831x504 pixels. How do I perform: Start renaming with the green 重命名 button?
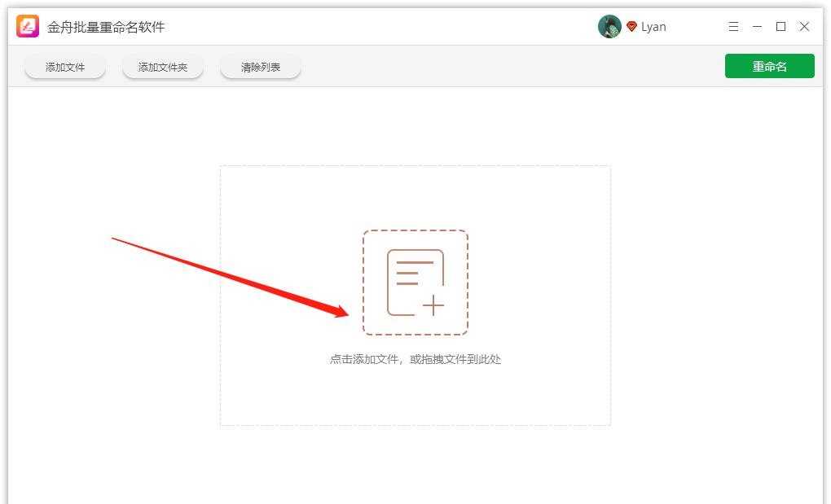[x=770, y=66]
